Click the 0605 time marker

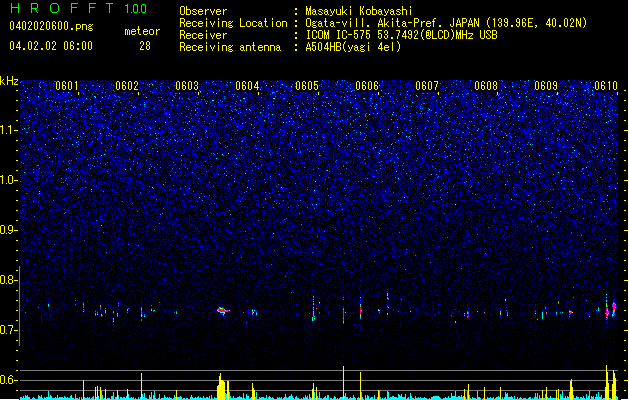(307, 86)
